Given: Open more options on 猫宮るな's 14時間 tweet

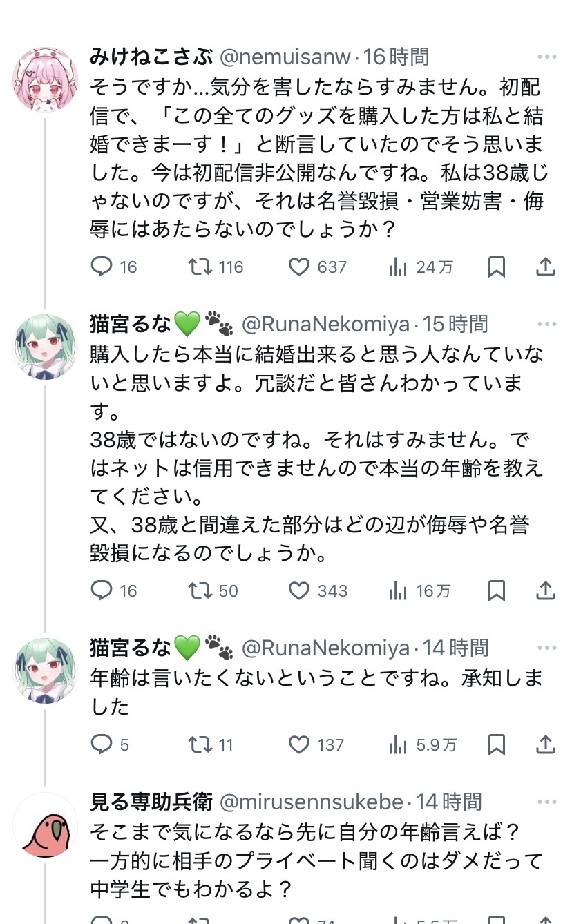Looking at the screenshot, I should click(546, 648).
